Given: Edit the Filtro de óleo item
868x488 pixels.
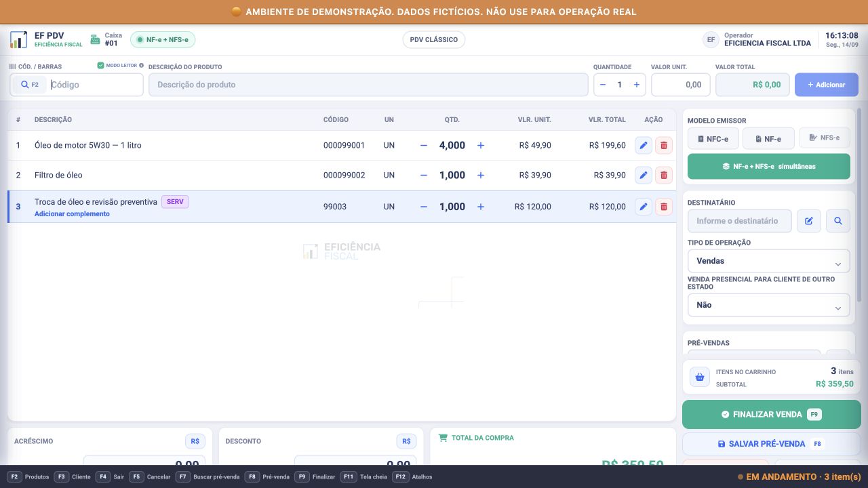Looking at the screenshot, I should point(644,175).
